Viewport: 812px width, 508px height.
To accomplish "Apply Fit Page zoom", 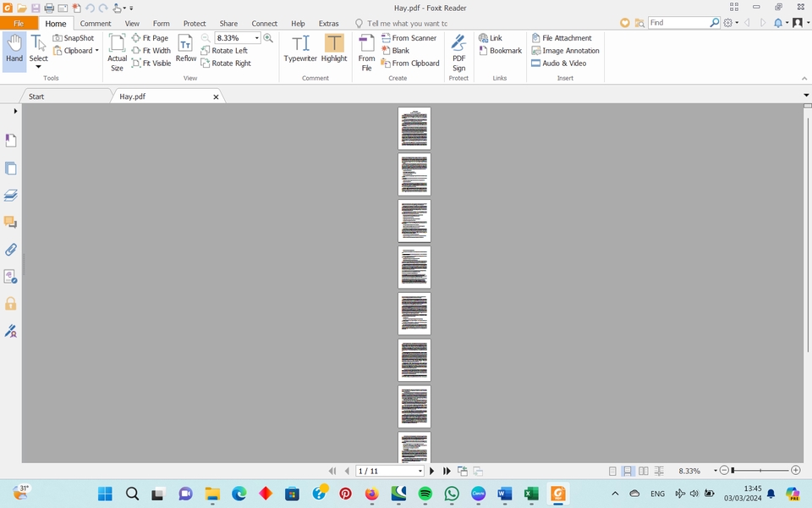I will pos(151,38).
